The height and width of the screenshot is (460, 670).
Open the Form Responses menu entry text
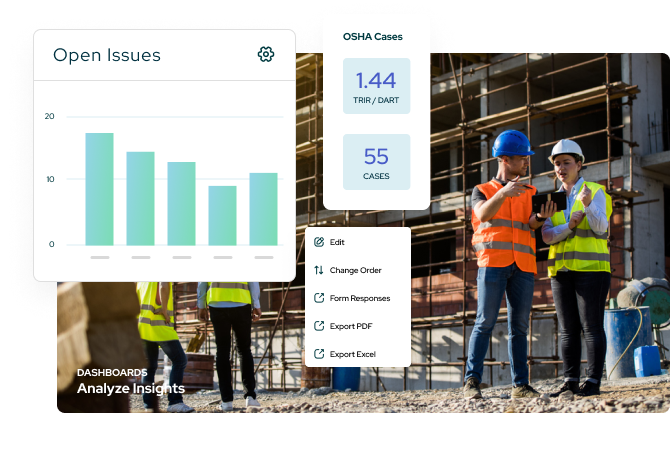click(360, 298)
